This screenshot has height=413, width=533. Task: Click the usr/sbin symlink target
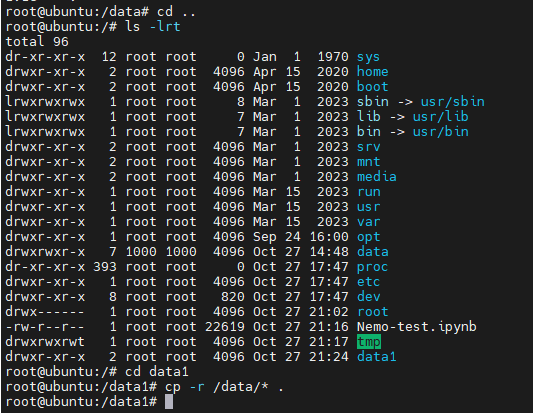pos(452,102)
